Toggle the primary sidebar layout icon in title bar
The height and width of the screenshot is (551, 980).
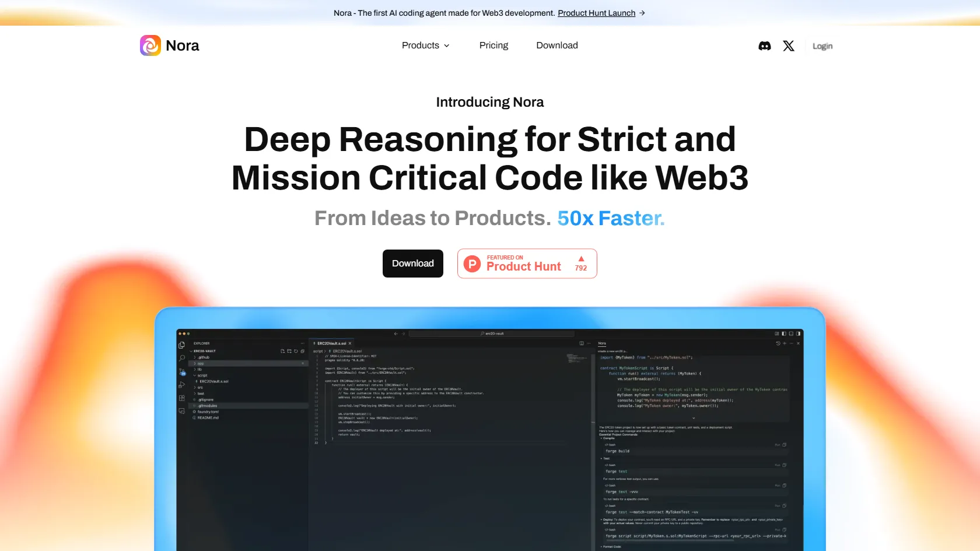(783, 334)
